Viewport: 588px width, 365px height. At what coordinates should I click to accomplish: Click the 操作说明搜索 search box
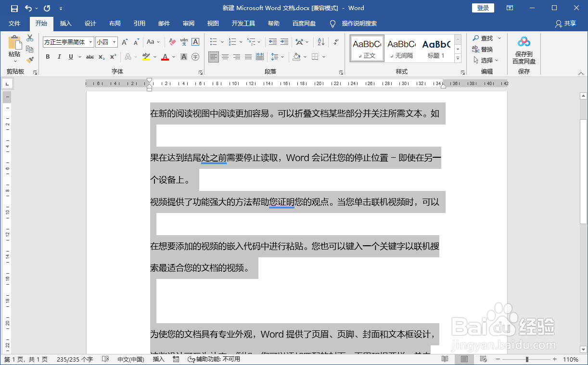click(359, 24)
